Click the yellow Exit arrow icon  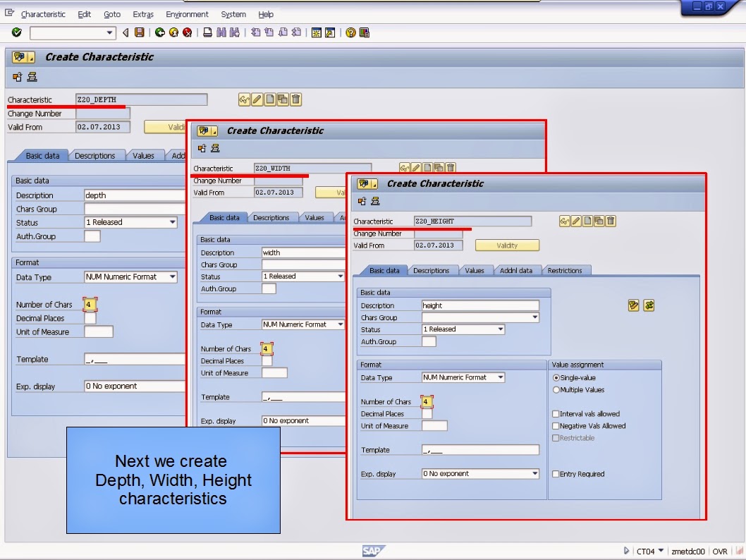(173, 32)
